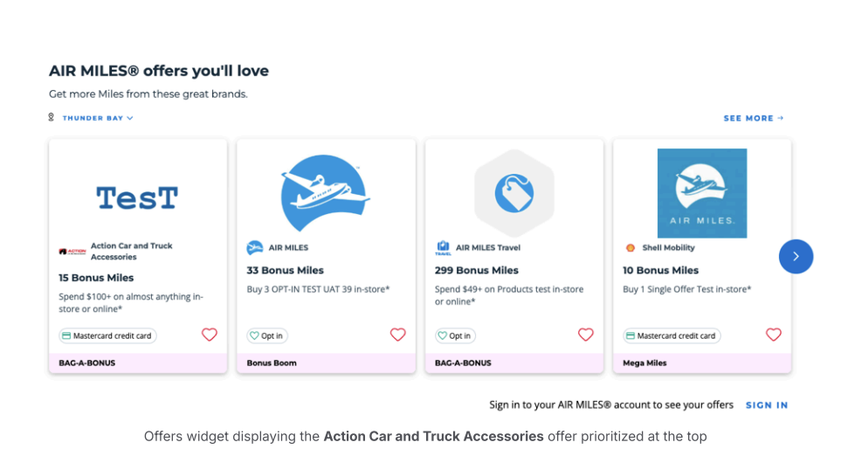Opt in to the AIR MILES Travel offer

point(455,335)
